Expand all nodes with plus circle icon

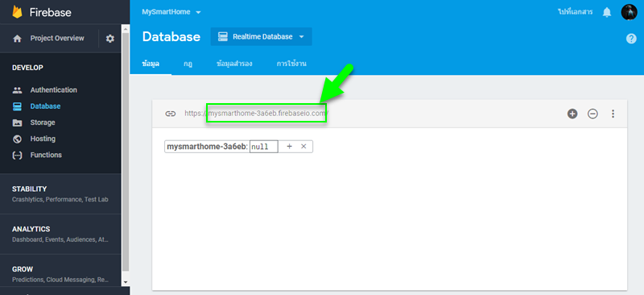(572, 114)
